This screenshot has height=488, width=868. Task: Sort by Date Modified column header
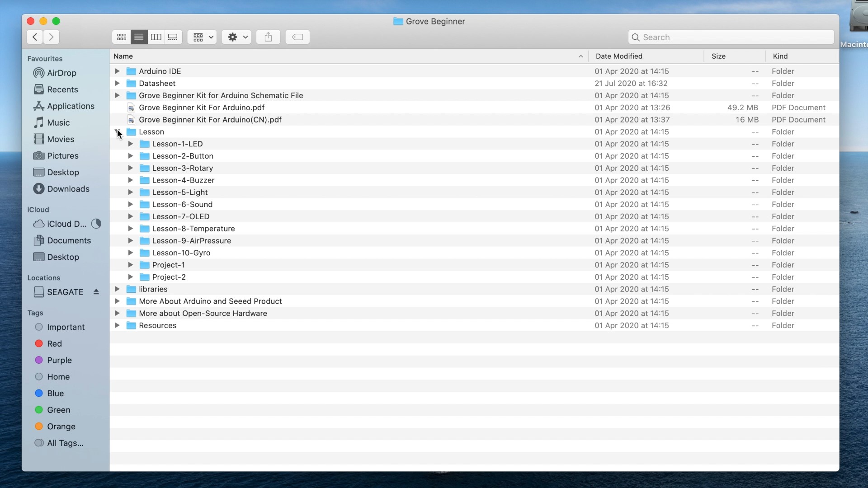point(618,56)
